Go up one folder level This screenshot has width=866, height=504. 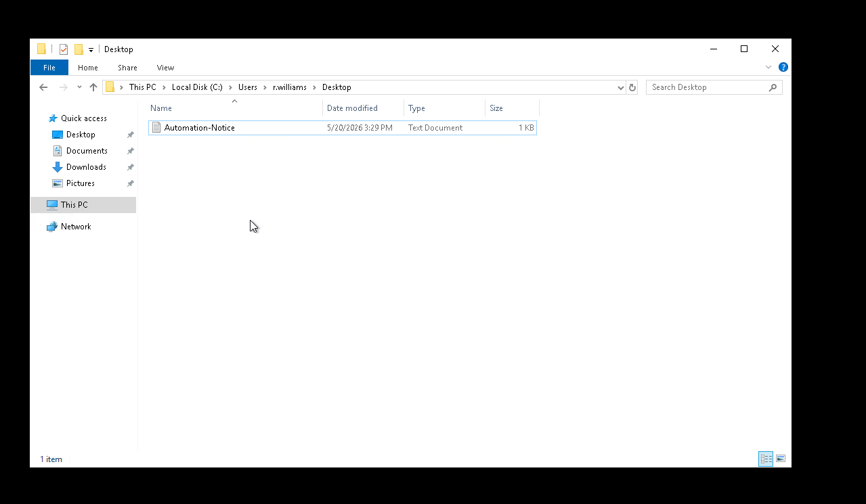click(93, 87)
